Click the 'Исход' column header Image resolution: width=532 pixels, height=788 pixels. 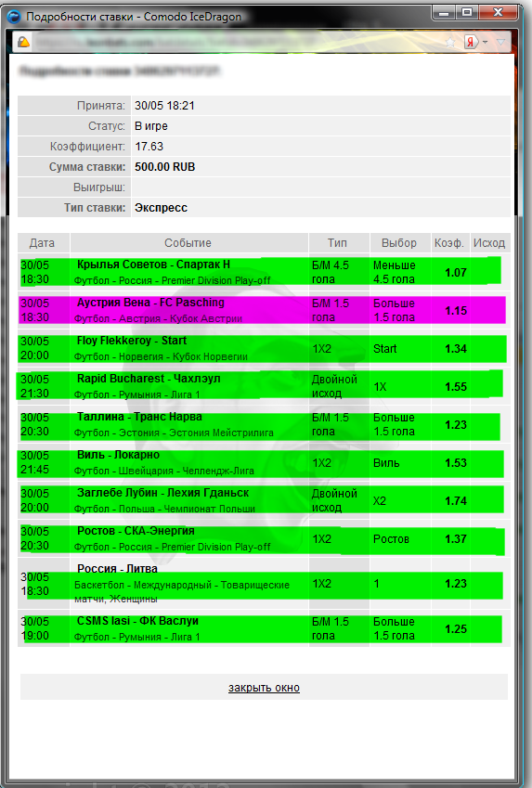coord(489,243)
